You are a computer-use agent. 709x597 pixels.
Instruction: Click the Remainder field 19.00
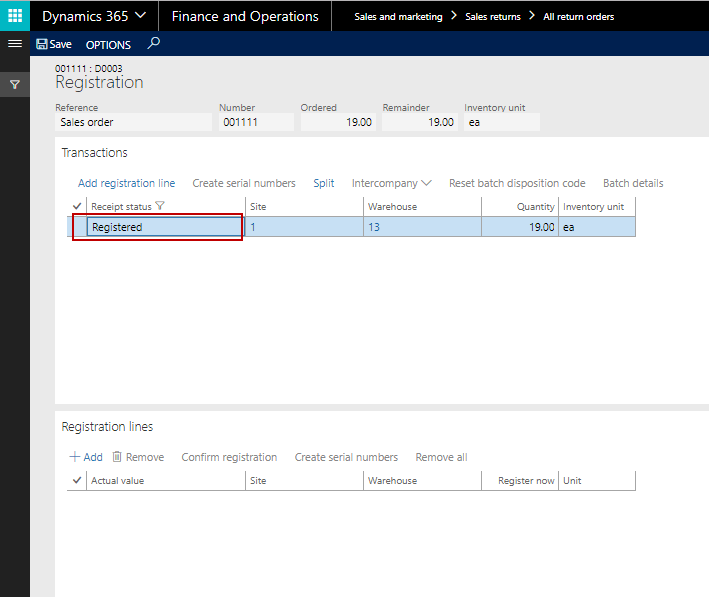(420, 122)
